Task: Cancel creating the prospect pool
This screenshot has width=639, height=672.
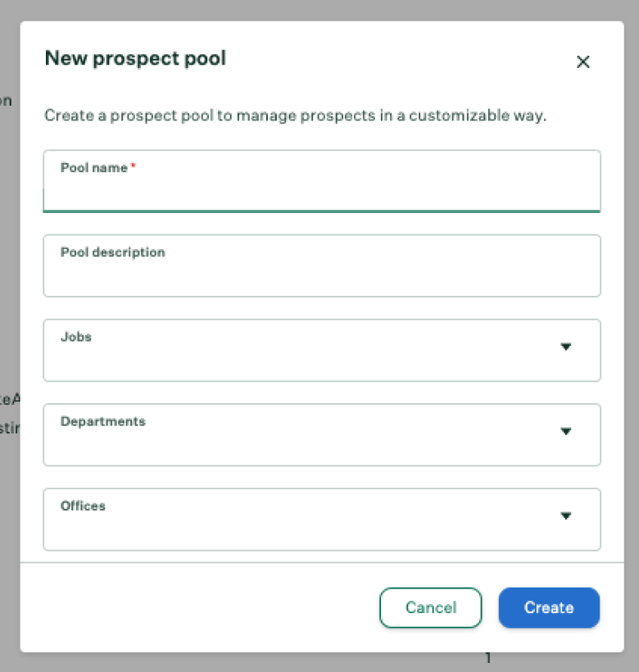Action: tap(430, 607)
